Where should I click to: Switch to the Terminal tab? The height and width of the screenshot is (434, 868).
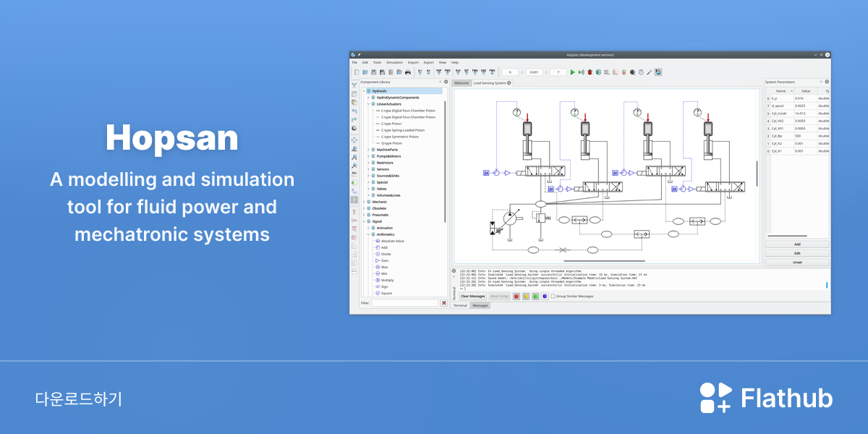click(x=460, y=305)
